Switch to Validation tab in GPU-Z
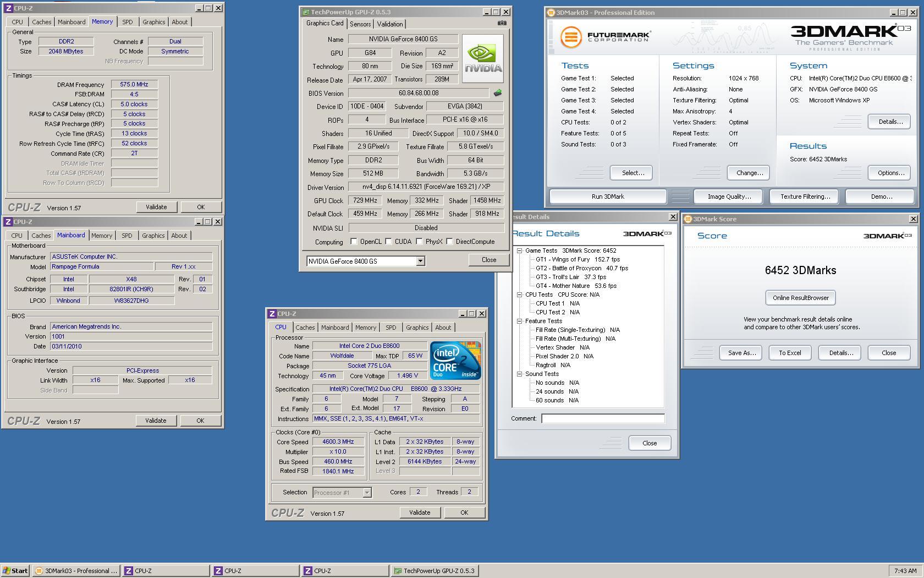924x578 pixels. [390, 24]
